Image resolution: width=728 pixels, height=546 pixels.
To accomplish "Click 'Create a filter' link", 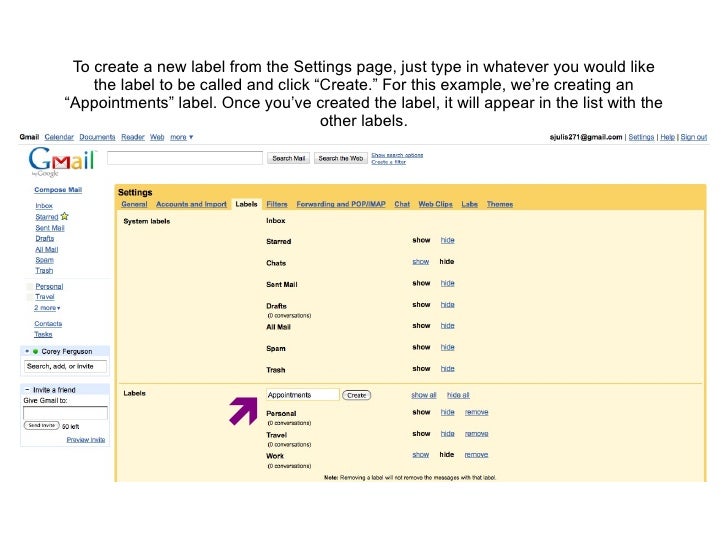I will [x=389, y=162].
